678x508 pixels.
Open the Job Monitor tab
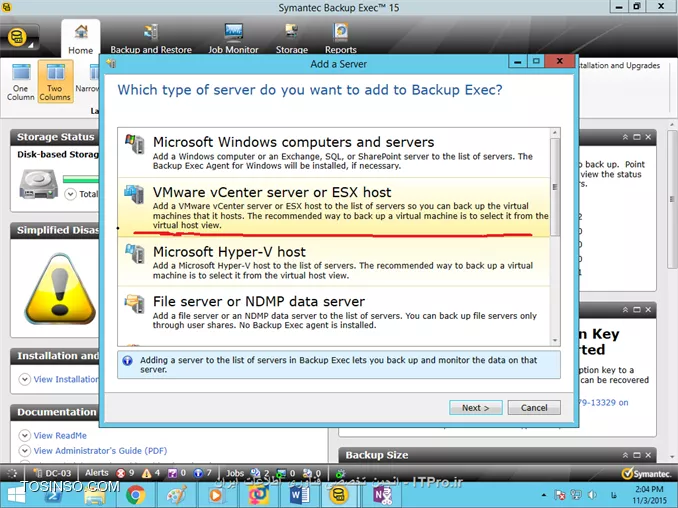(x=233, y=39)
